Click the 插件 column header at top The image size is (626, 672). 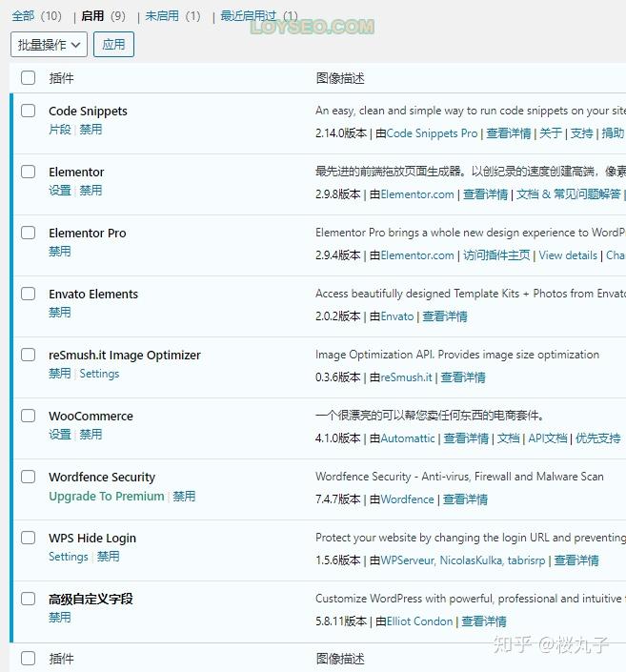[x=61, y=78]
